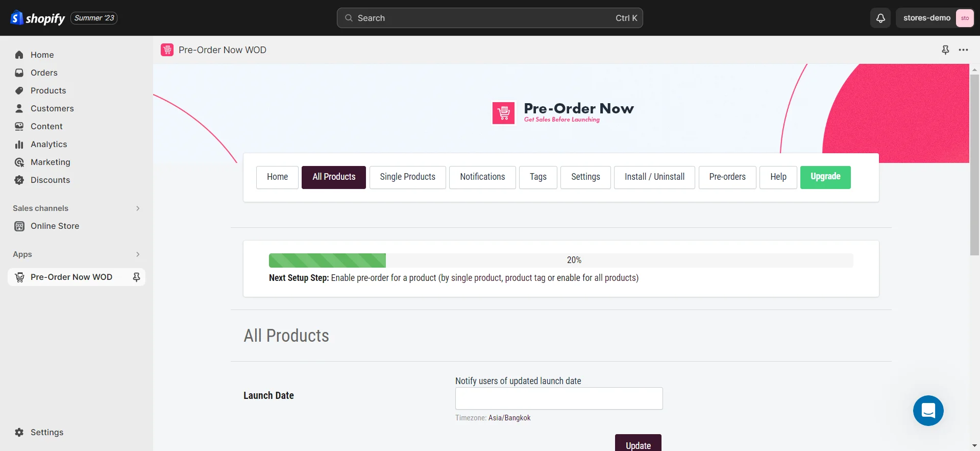Screen dimensions: 980x451
Task: Click the Pre-Order Now WOD cart icon in sidebar
Action: point(19,277)
